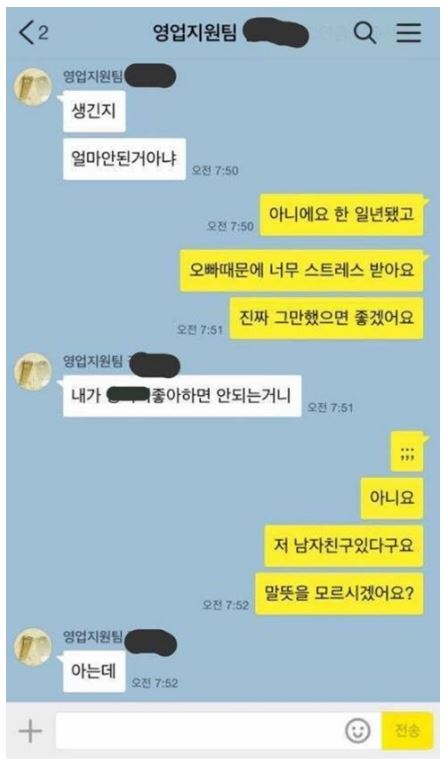447x761 pixels.
Task: Open chat search with the magnifier icon
Action: (x=364, y=33)
